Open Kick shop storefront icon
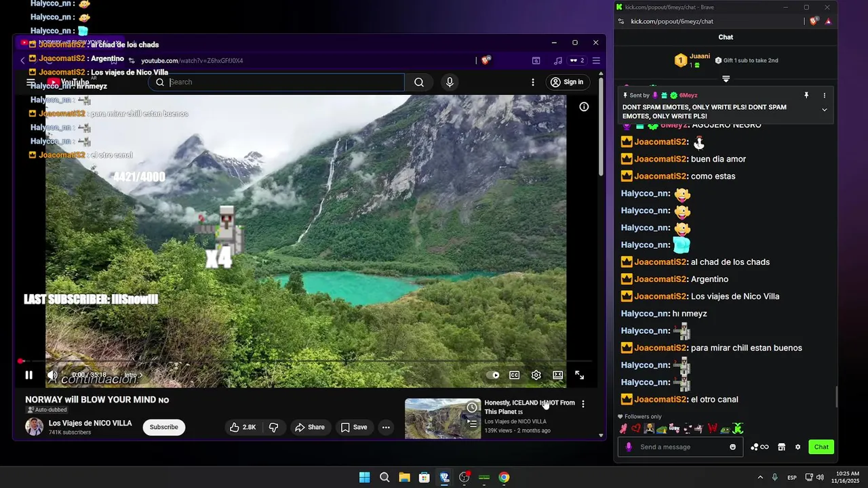The width and height of the screenshot is (868, 488). [781, 447]
